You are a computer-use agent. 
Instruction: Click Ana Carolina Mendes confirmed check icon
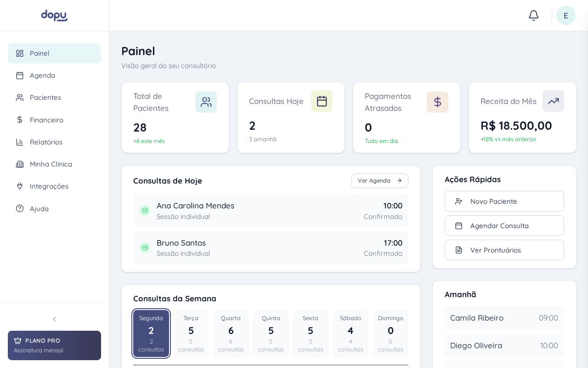[x=145, y=211]
